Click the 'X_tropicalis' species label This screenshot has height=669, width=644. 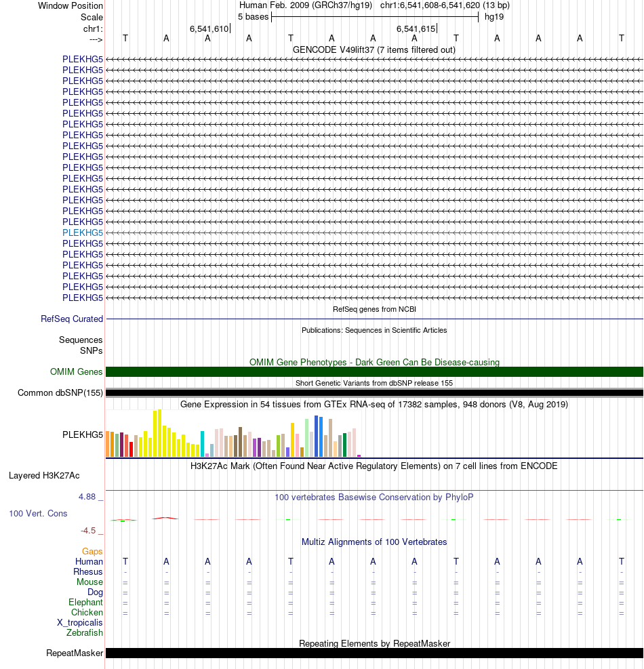[80, 622]
